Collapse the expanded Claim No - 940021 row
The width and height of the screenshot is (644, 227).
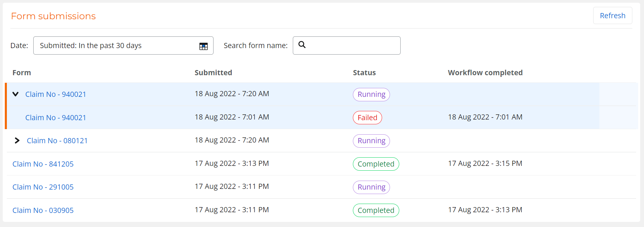pyautogui.click(x=15, y=94)
